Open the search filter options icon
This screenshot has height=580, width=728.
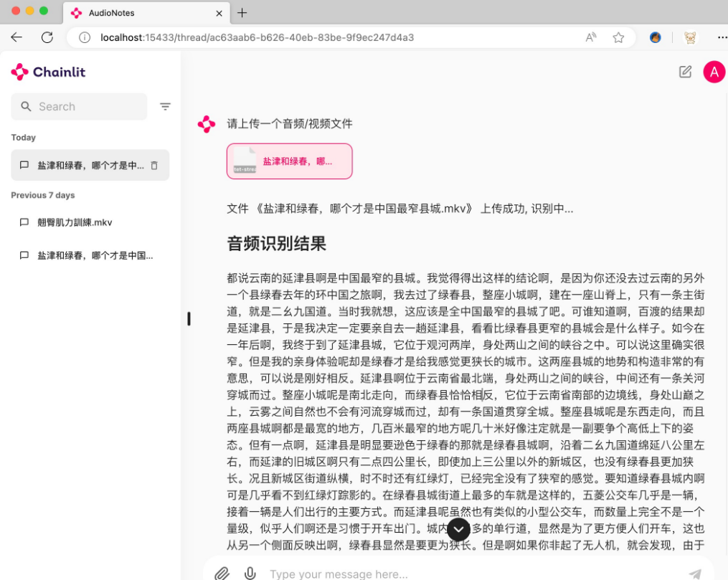point(165,107)
